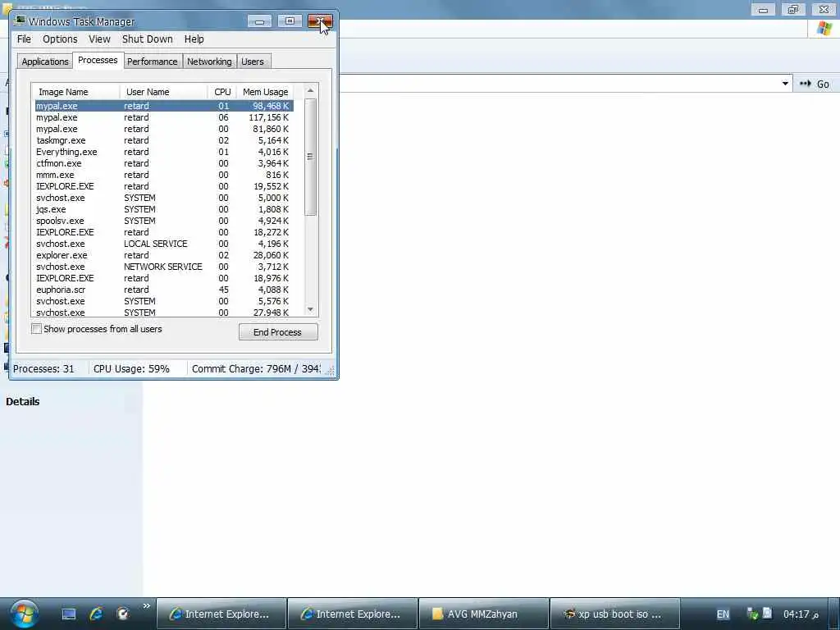Click the process list scroll up arrow
Image resolution: width=840 pixels, height=630 pixels.
(310, 91)
